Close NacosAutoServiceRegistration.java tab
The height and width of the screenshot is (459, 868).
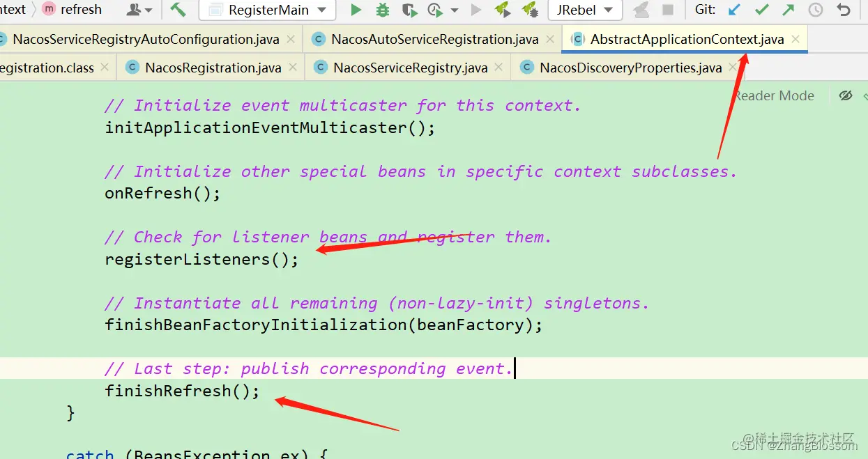tap(550, 39)
